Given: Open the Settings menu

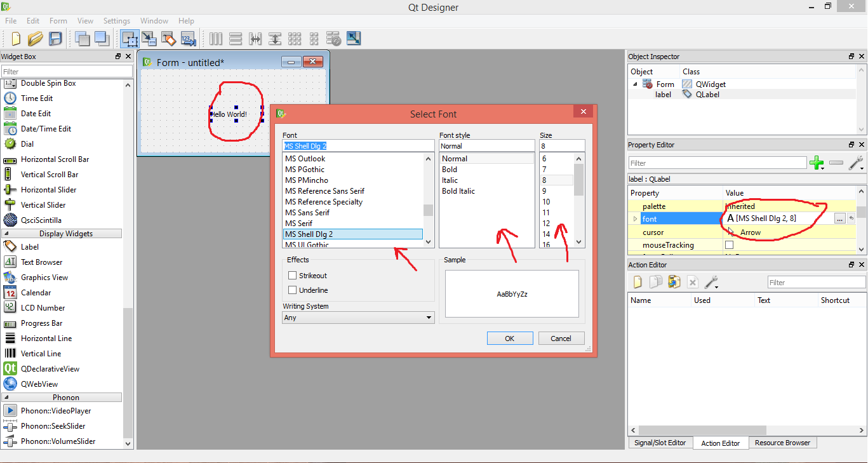Looking at the screenshot, I should coord(116,20).
